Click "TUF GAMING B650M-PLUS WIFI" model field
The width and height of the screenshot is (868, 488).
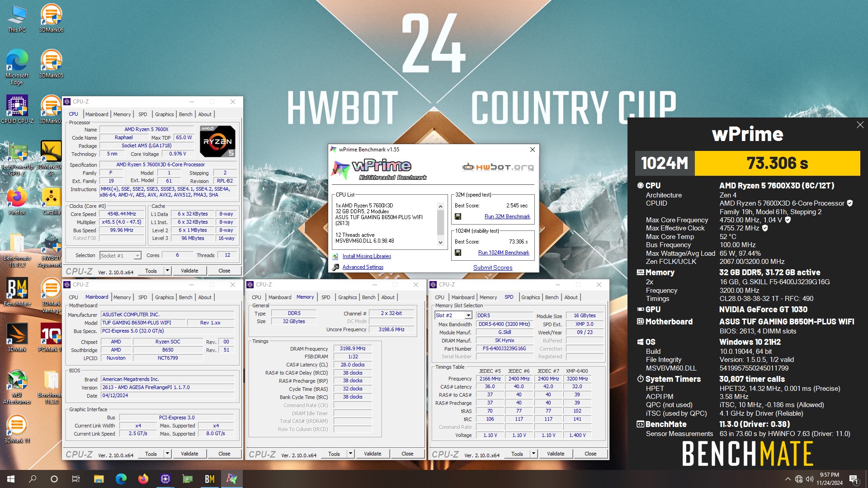[x=143, y=323]
